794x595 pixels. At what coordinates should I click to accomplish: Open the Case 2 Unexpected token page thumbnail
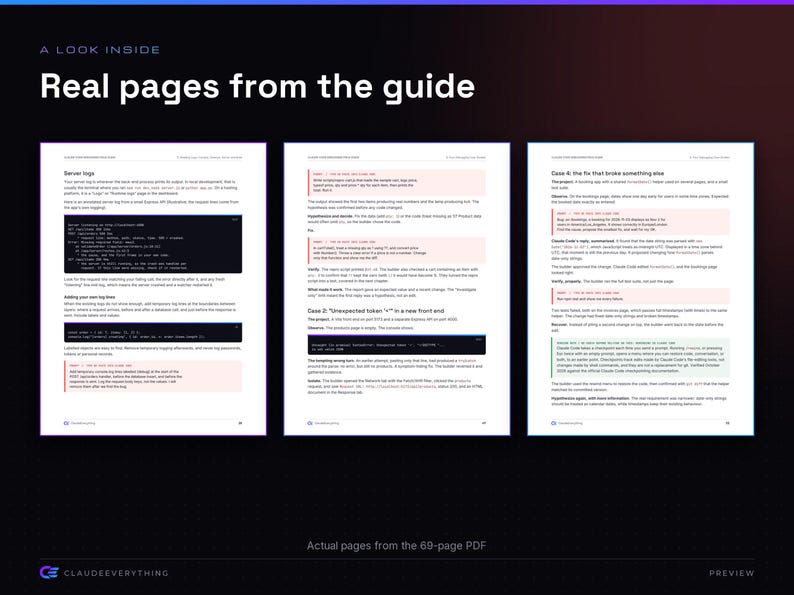(396, 289)
